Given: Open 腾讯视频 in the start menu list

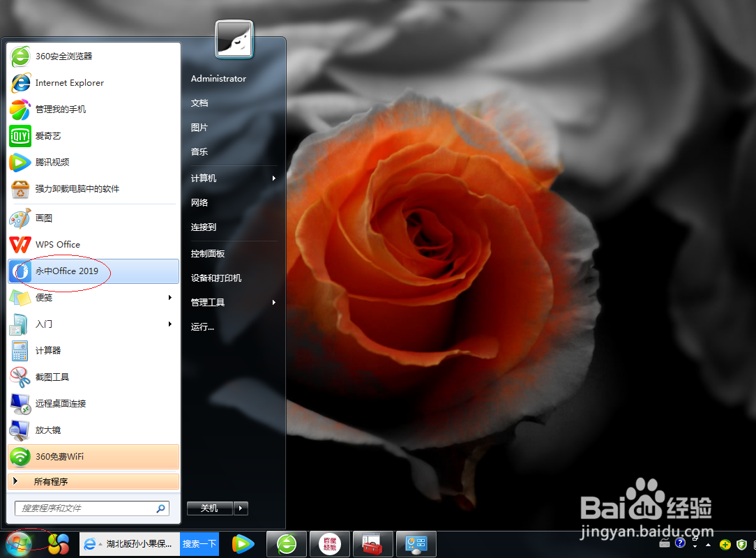Looking at the screenshot, I should [x=93, y=163].
